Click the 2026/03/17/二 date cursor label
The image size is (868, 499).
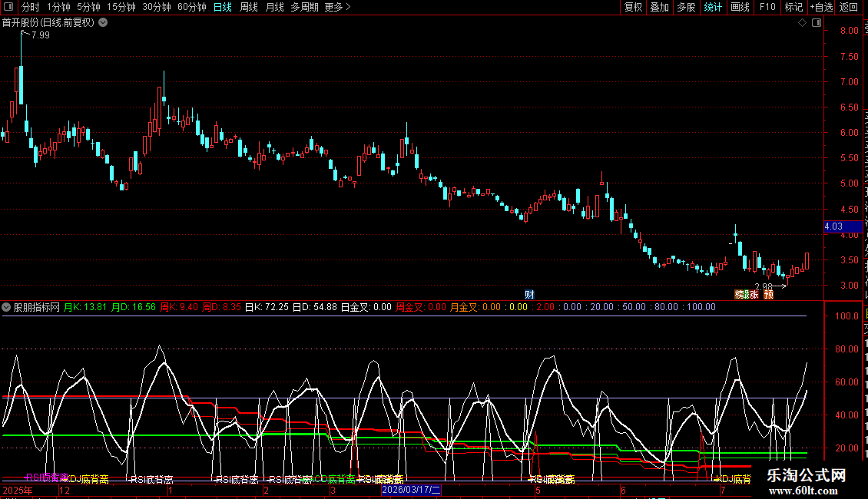click(411, 490)
